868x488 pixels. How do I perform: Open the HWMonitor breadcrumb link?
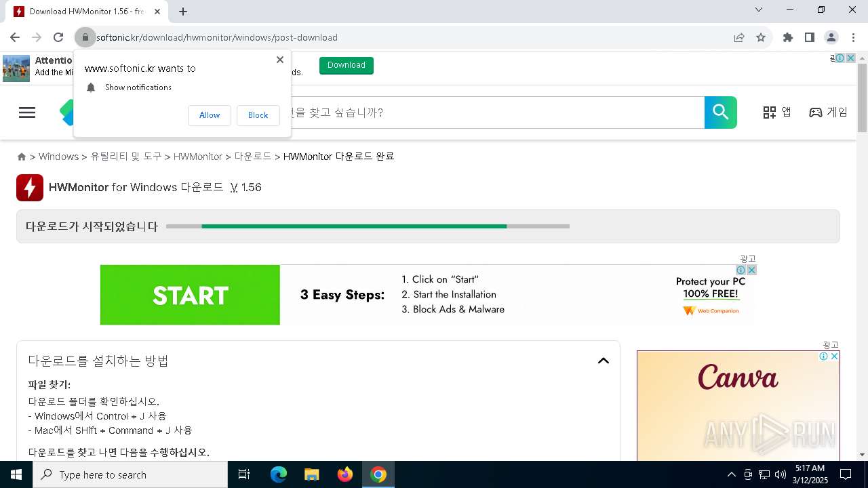click(x=198, y=157)
